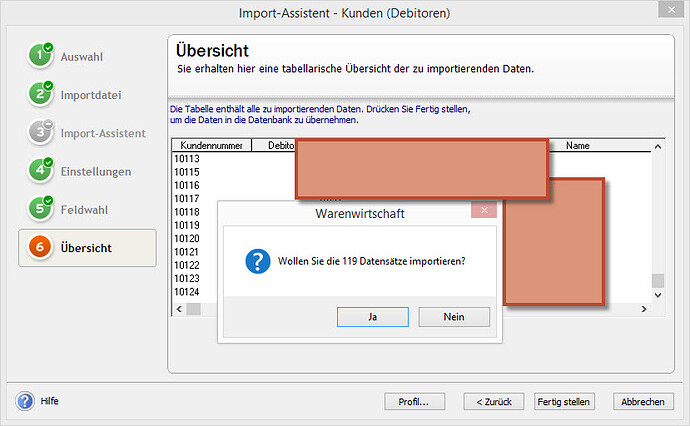Decline import with the Nein button

tap(454, 317)
